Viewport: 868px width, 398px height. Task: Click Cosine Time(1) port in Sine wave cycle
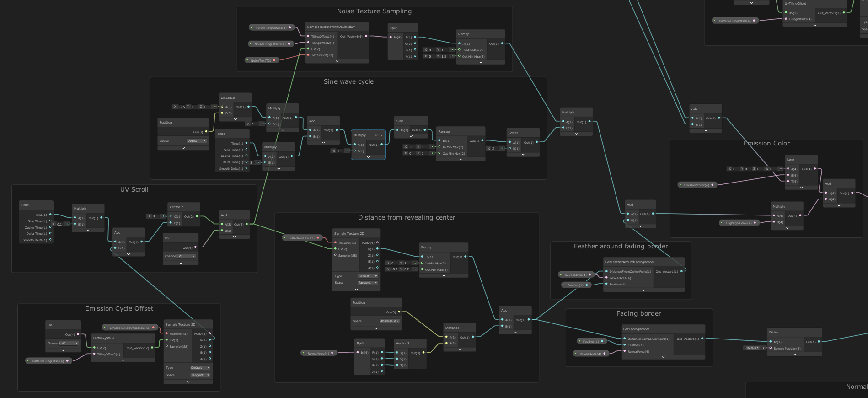[x=246, y=156]
